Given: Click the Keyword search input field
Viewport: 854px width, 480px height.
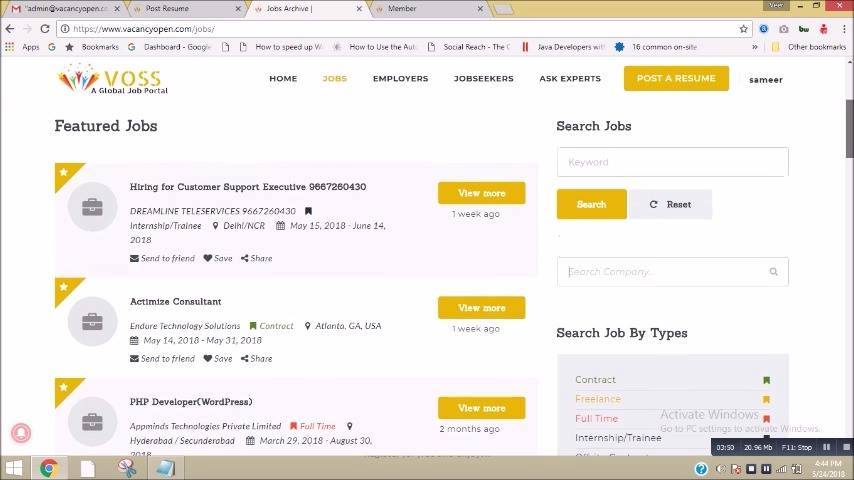Looking at the screenshot, I should [672, 162].
